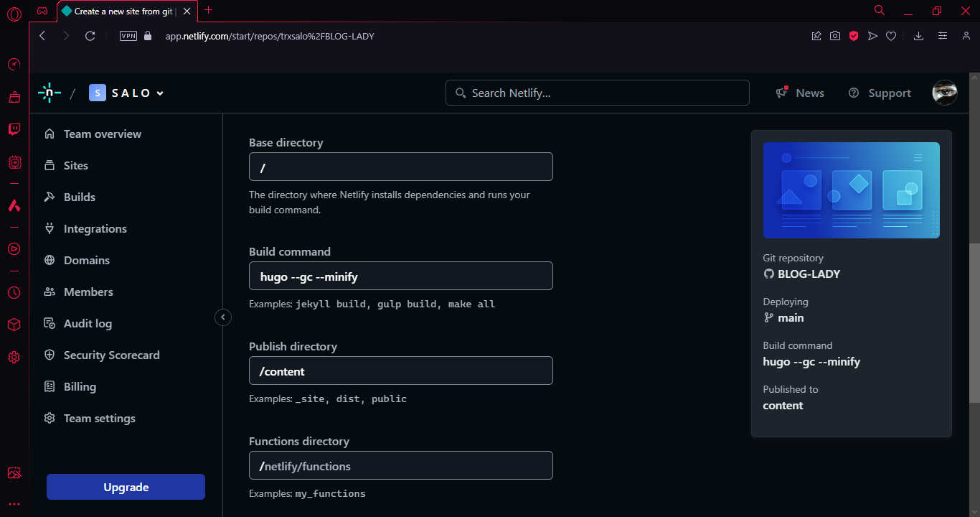The height and width of the screenshot is (517, 980).
Task: Click the site preview illustration thumbnail
Action: [x=852, y=190]
